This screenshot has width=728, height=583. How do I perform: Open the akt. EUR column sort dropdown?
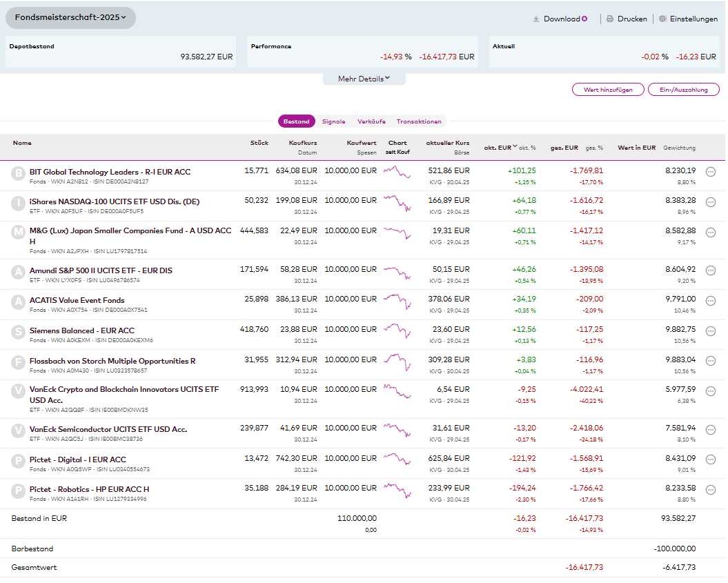[x=515, y=147]
